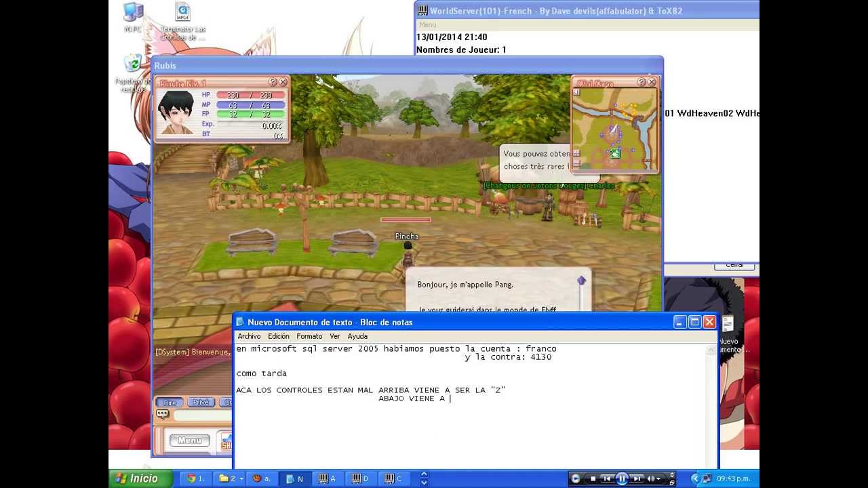Click the help icon on Mini Mapa panel
The image size is (868, 488).
pyautogui.click(x=642, y=82)
